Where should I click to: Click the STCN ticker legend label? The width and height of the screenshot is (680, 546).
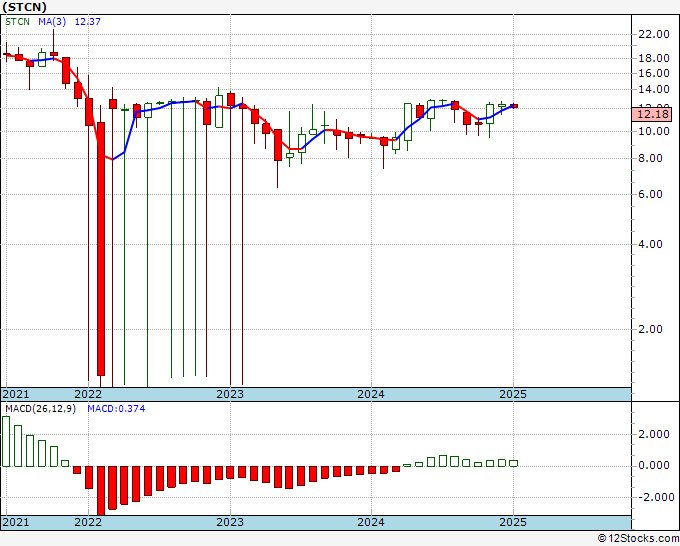17,22
